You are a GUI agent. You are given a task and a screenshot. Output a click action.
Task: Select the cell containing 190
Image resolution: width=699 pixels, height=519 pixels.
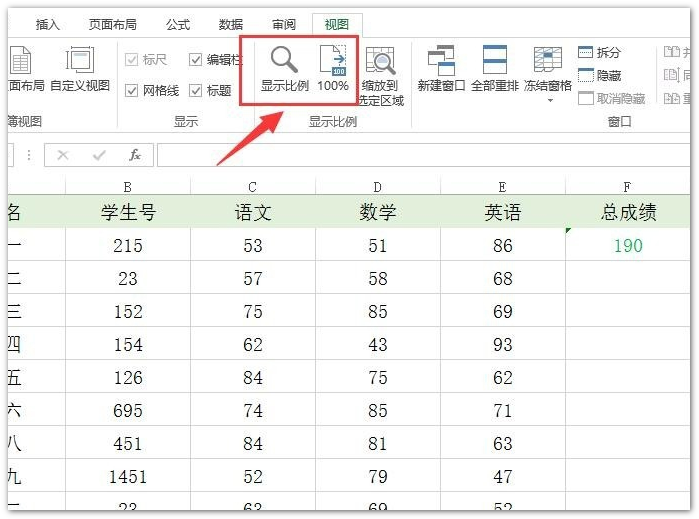tap(628, 245)
